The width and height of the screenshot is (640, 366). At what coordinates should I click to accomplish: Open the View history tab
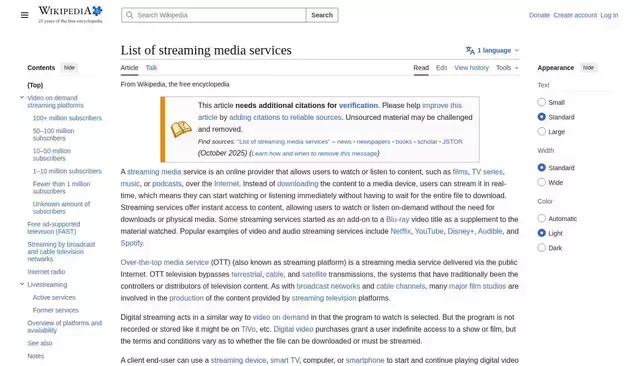coord(471,68)
